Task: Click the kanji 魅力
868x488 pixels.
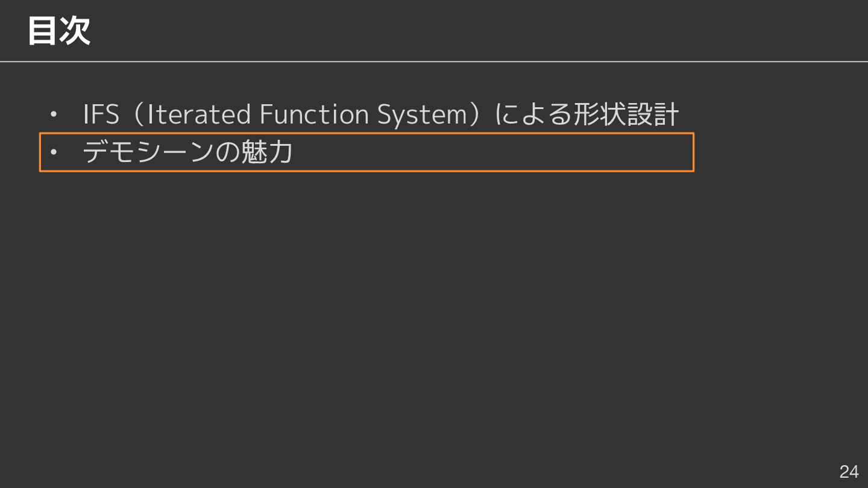Action: click(266, 152)
